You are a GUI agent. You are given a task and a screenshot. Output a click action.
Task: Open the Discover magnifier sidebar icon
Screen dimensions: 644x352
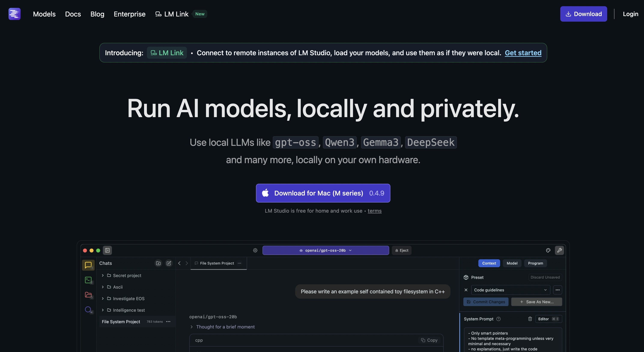click(88, 310)
